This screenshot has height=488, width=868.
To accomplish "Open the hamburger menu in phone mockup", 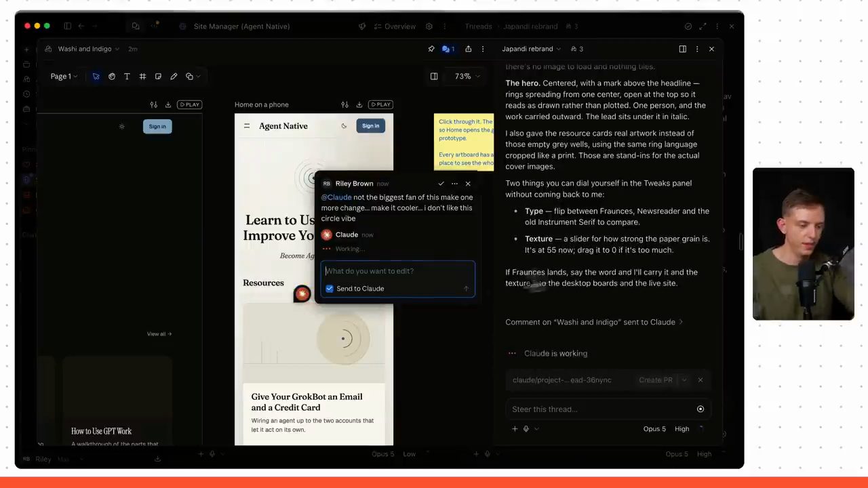I will click(x=247, y=126).
